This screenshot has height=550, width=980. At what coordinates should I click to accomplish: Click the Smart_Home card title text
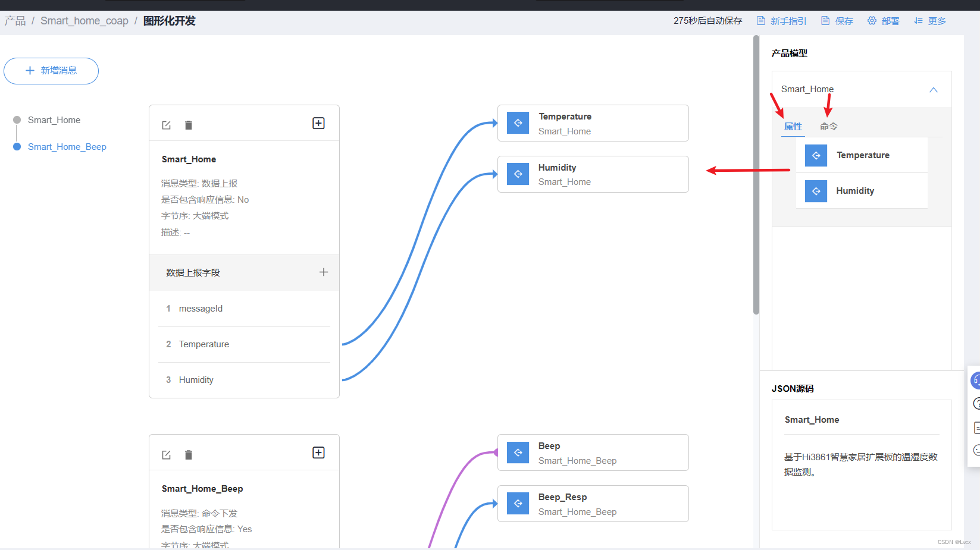coord(189,159)
